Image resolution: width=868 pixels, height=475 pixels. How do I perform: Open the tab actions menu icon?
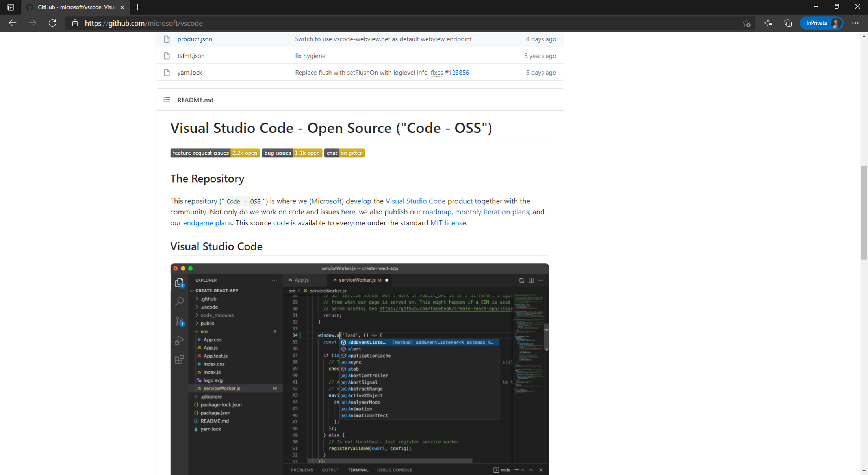click(11, 7)
